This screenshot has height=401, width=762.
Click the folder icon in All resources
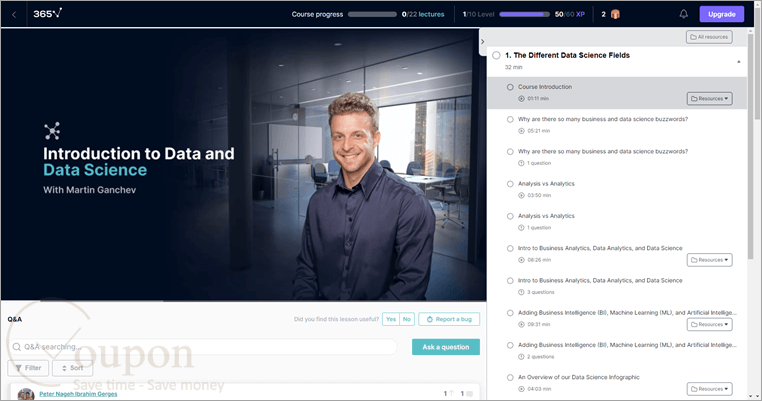coord(693,37)
